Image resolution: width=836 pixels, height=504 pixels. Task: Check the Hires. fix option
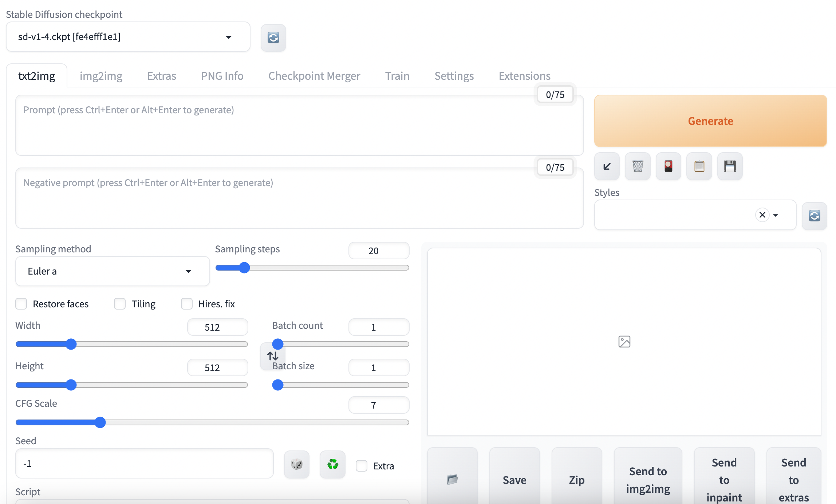tap(187, 304)
